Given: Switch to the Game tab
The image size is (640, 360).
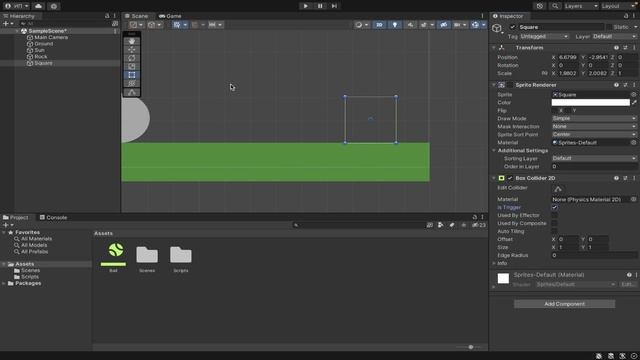Looking at the screenshot, I should click(x=170, y=16).
